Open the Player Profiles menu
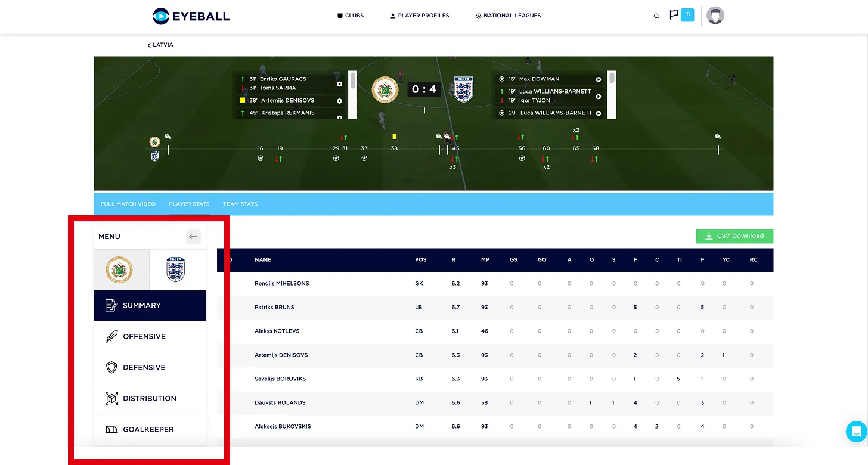This screenshot has height=465, width=868. [420, 15]
